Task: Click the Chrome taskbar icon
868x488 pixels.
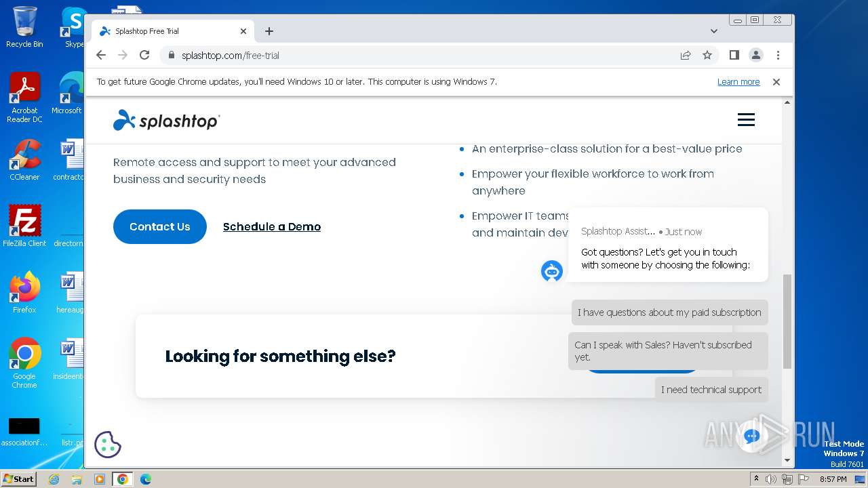Action: (x=123, y=479)
